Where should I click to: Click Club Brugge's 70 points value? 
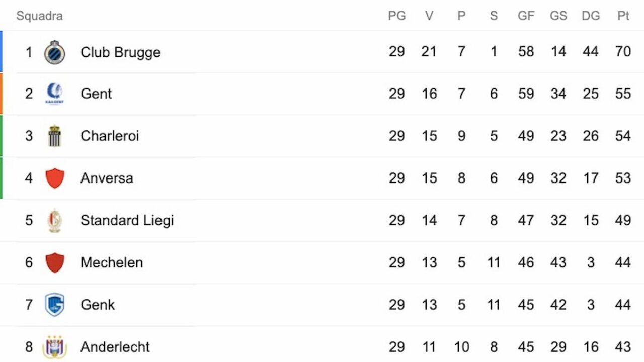click(x=623, y=51)
